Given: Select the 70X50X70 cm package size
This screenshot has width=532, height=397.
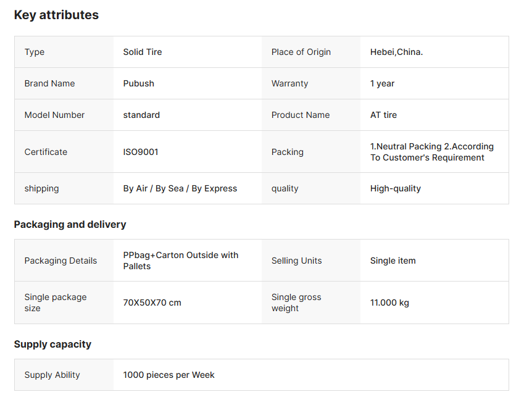Looking at the screenshot, I should pos(152,303).
